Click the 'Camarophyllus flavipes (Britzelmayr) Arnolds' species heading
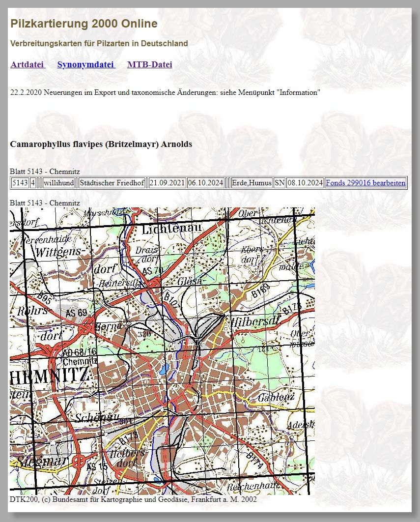Screen dimensions: 420x522 pos(101,144)
